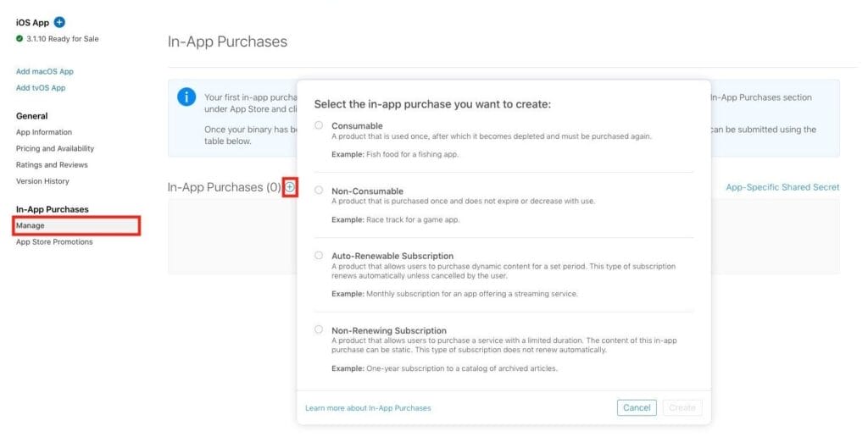Open App-Specific Shared Secret link
Image resolution: width=868 pixels, height=448 pixels.
(782, 187)
